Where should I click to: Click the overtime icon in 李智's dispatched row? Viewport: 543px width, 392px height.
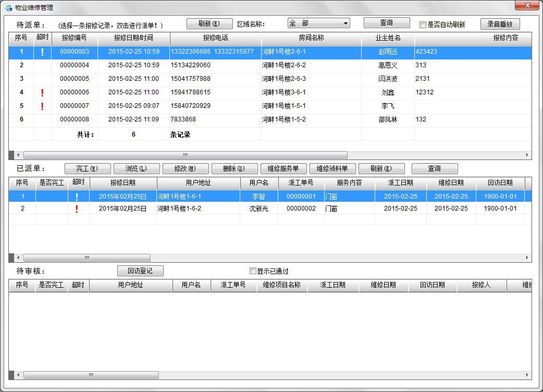point(77,197)
